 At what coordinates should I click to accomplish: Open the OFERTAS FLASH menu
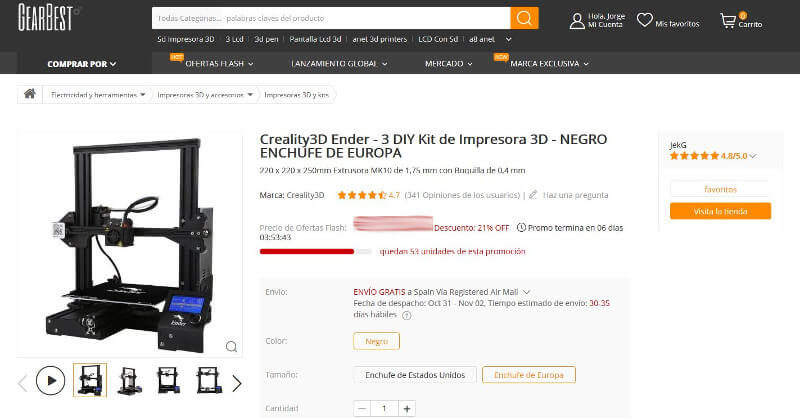(x=219, y=64)
